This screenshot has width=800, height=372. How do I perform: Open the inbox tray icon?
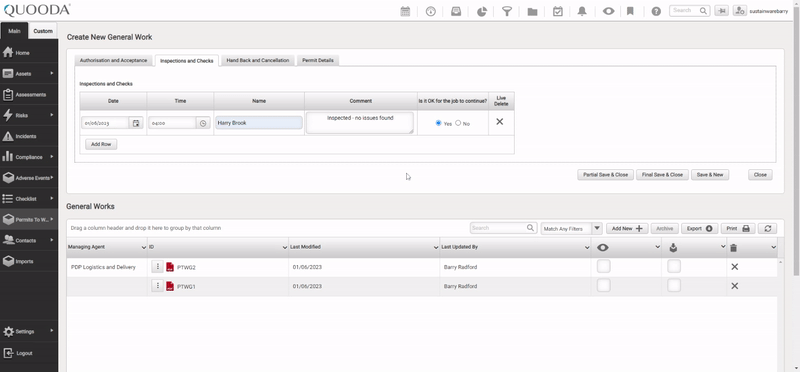coord(456,11)
